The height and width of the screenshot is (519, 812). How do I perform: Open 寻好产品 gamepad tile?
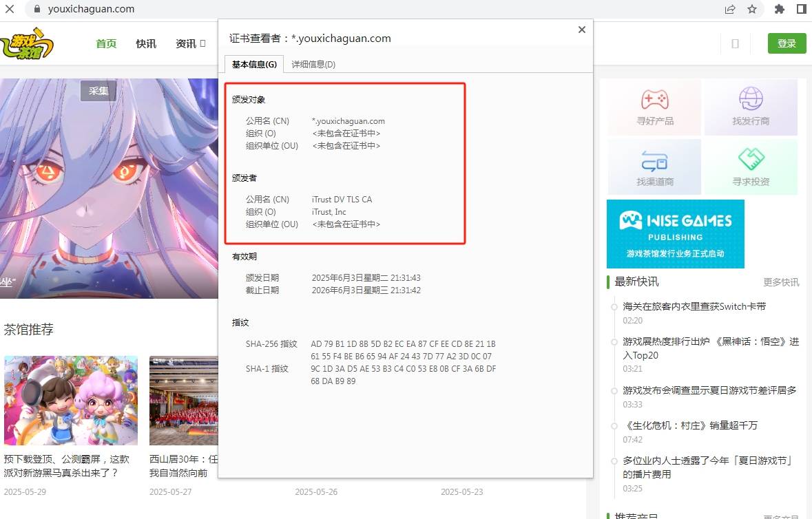654,107
